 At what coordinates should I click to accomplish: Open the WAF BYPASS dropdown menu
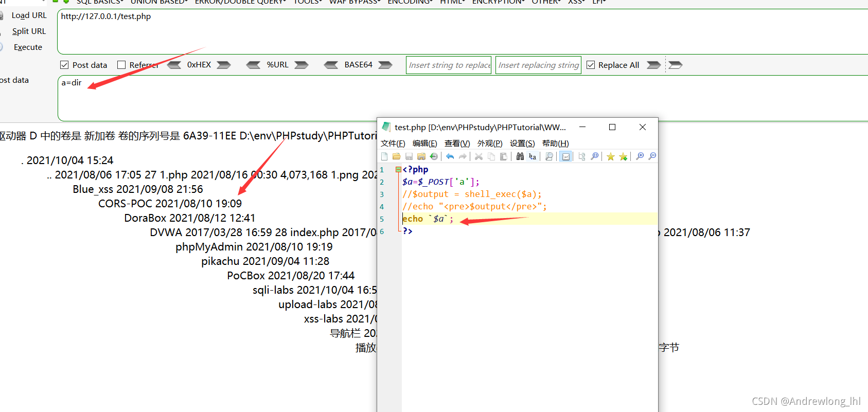click(355, 2)
